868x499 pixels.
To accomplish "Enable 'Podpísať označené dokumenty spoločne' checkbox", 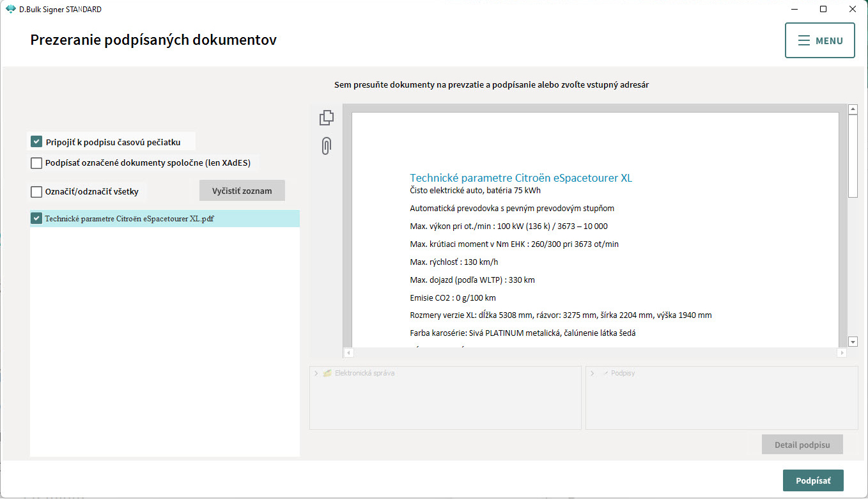I will click(36, 163).
